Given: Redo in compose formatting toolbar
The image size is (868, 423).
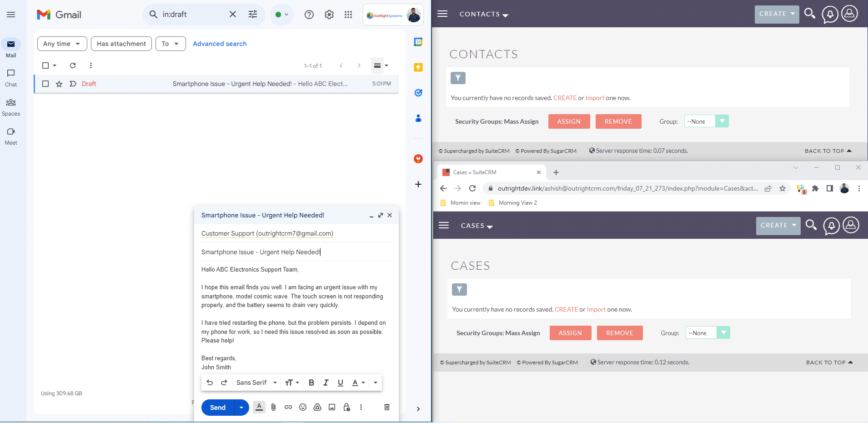Looking at the screenshot, I should pyautogui.click(x=224, y=383).
